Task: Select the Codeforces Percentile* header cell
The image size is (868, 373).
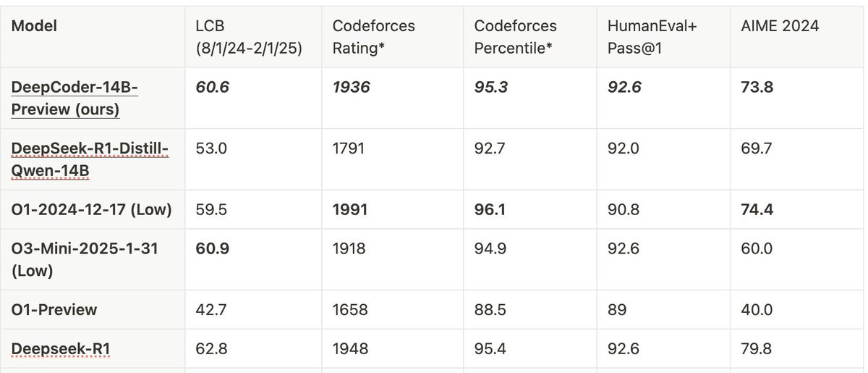Action: [515, 37]
